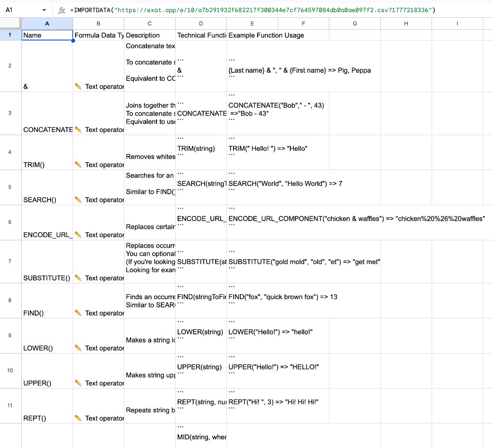Click the cell showing REPT("Hi! ", 3) example
The image size is (493, 448).
tap(277, 406)
